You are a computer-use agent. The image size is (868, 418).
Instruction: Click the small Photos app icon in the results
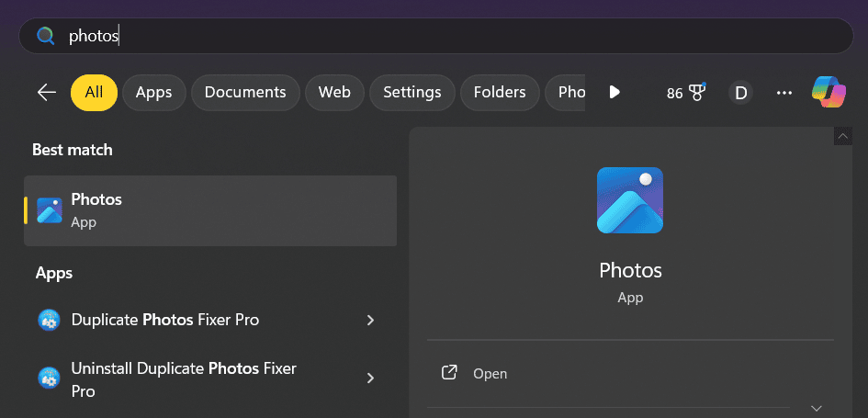[50, 210]
